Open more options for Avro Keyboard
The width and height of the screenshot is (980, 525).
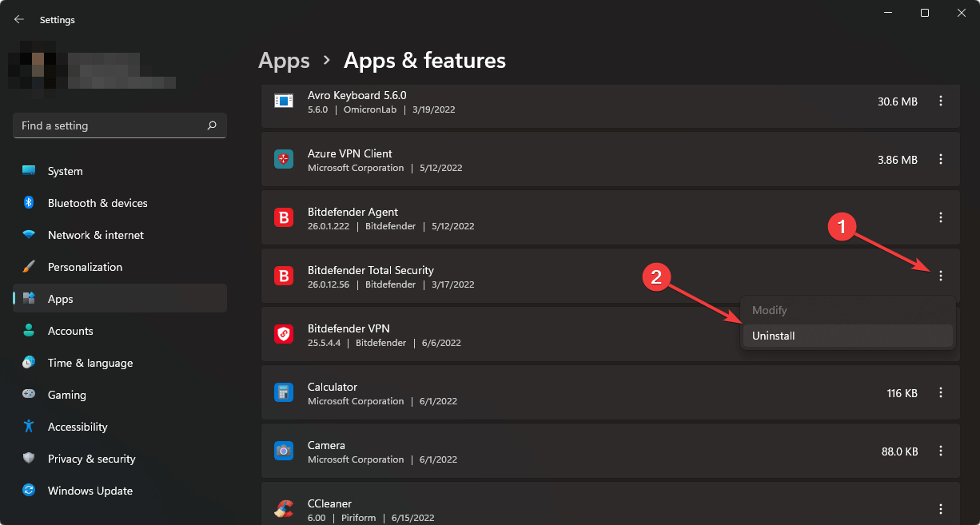(x=941, y=101)
